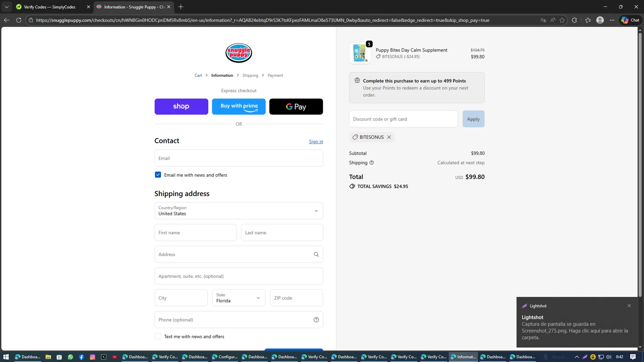This screenshot has height=362, width=644.
Task: Open the Settings and more menu
Action: point(612,20)
